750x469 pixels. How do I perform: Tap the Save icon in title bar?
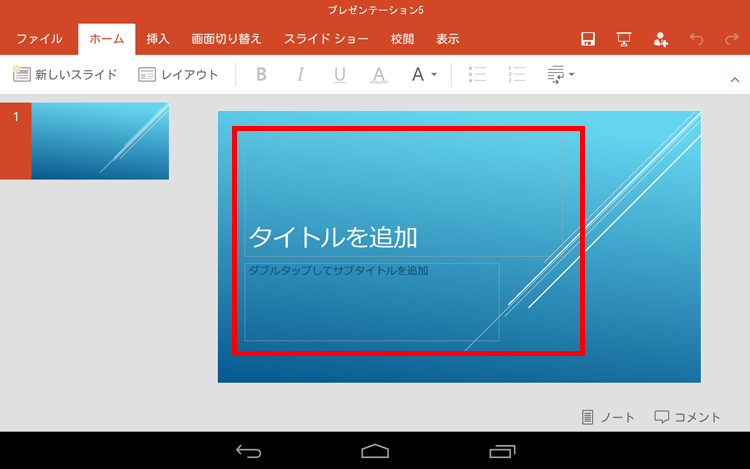[589, 39]
